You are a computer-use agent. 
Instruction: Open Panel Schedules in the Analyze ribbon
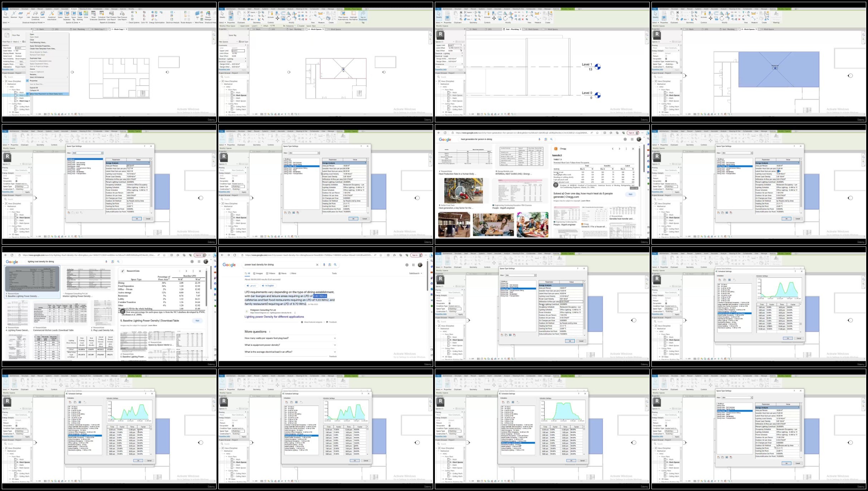(93, 15)
